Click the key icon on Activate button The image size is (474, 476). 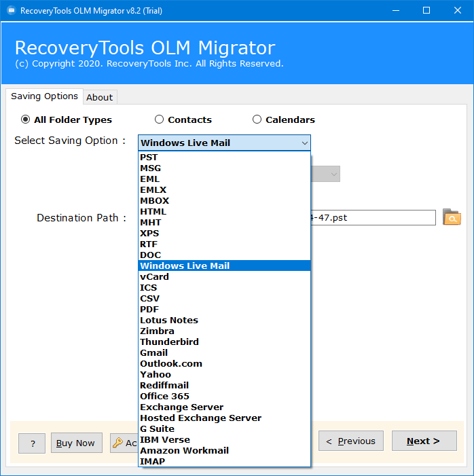117,443
